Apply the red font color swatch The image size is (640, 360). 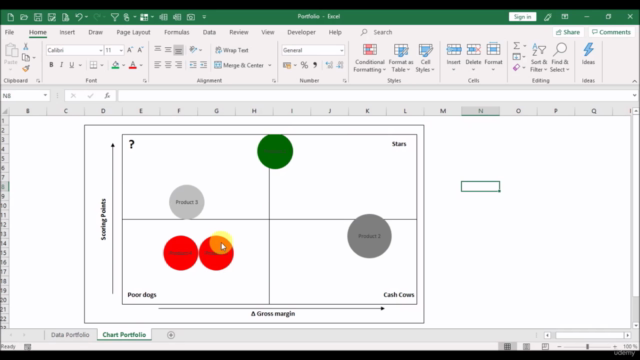(133, 65)
